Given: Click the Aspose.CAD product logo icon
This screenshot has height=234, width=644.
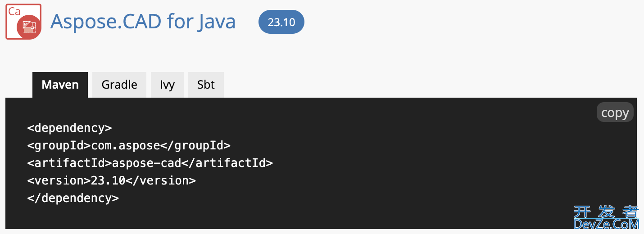Looking at the screenshot, I should point(23,21).
